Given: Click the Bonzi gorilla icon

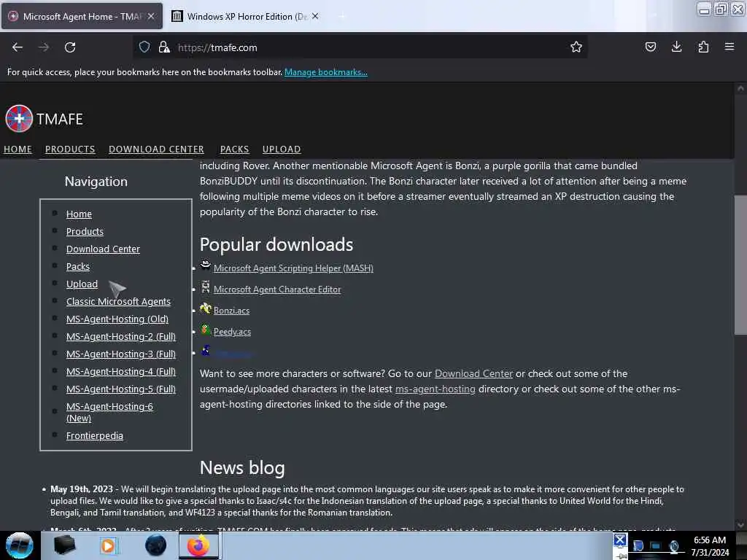Looking at the screenshot, I should point(205,308).
